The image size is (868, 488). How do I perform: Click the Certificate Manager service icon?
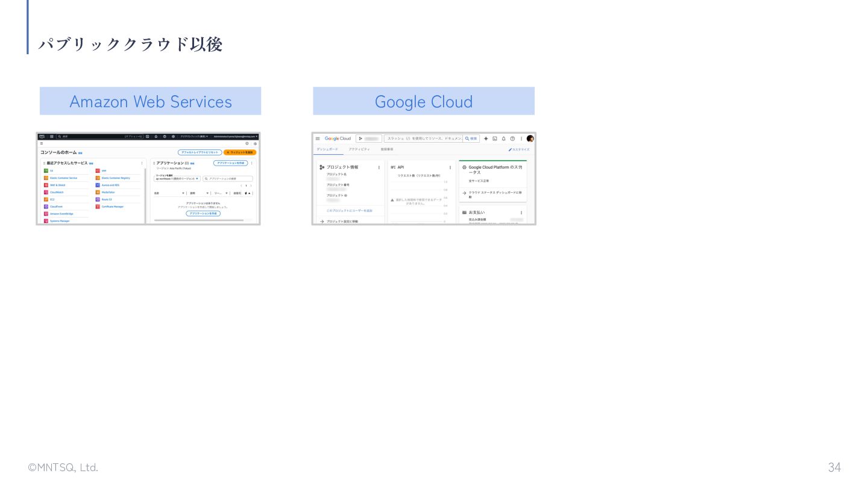98,207
